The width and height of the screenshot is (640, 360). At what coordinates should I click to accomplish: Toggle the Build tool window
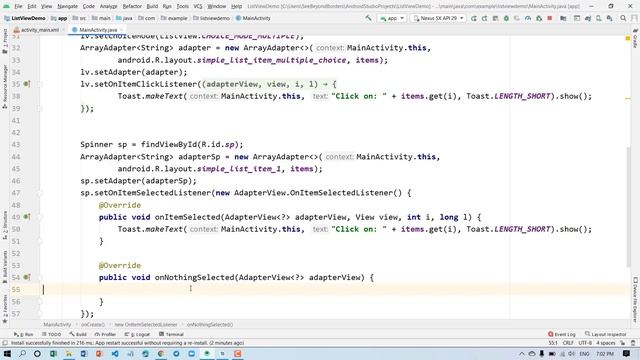pos(78,334)
